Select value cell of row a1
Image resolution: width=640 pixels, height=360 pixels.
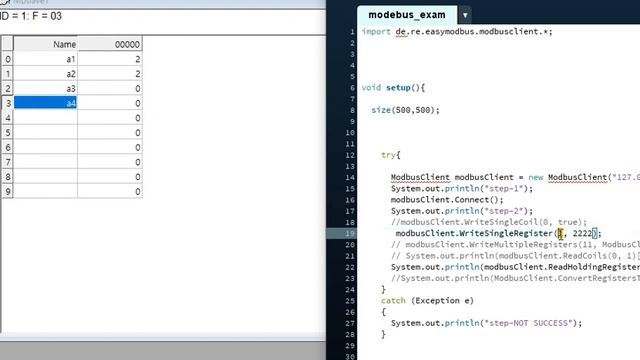110,59
